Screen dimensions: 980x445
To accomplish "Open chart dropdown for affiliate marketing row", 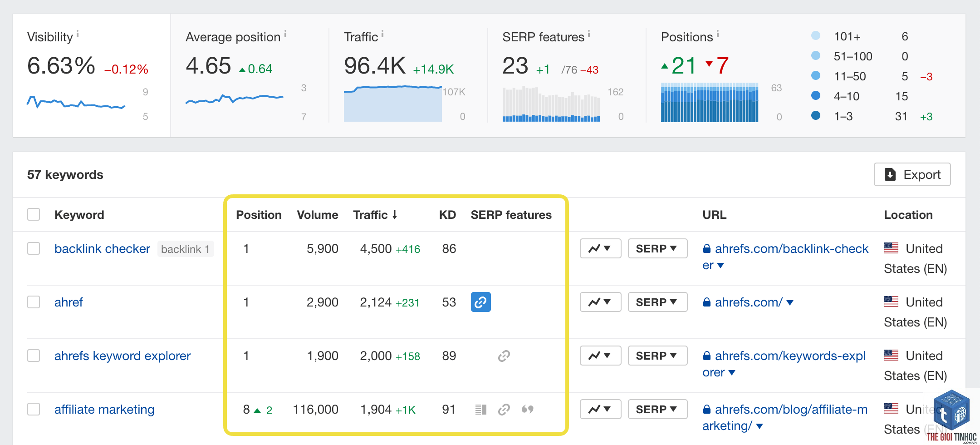I will [600, 409].
